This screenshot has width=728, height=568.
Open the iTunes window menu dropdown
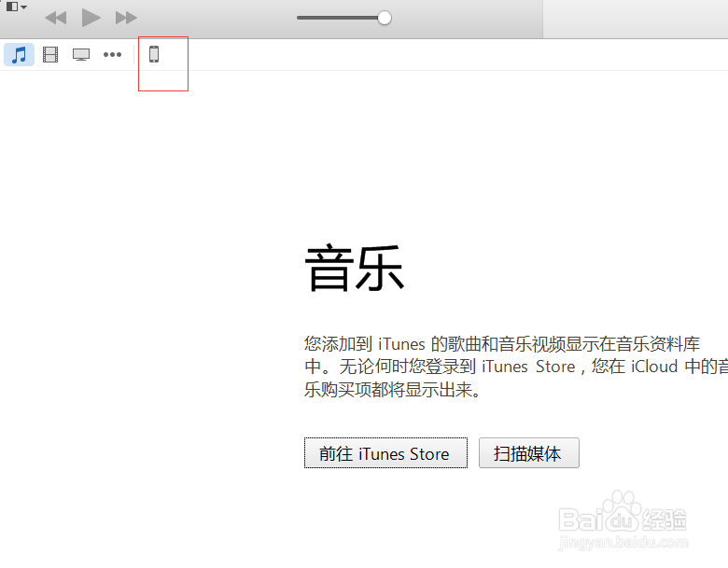(x=16, y=7)
